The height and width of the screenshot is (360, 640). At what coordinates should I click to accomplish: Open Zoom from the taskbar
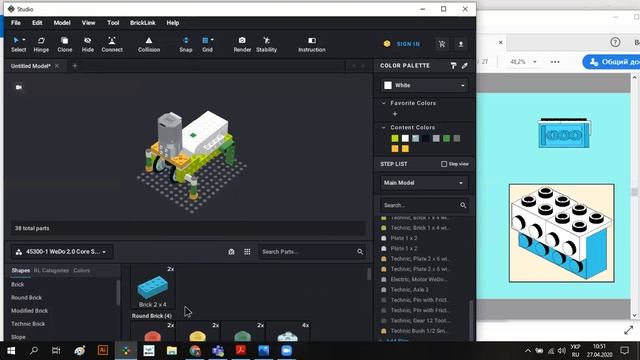(287, 351)
